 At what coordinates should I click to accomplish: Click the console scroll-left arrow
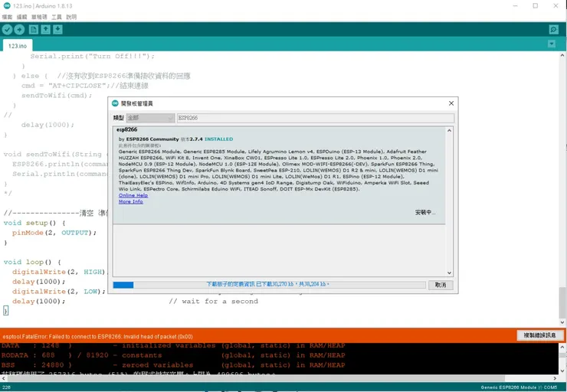(x=3, y=378)
